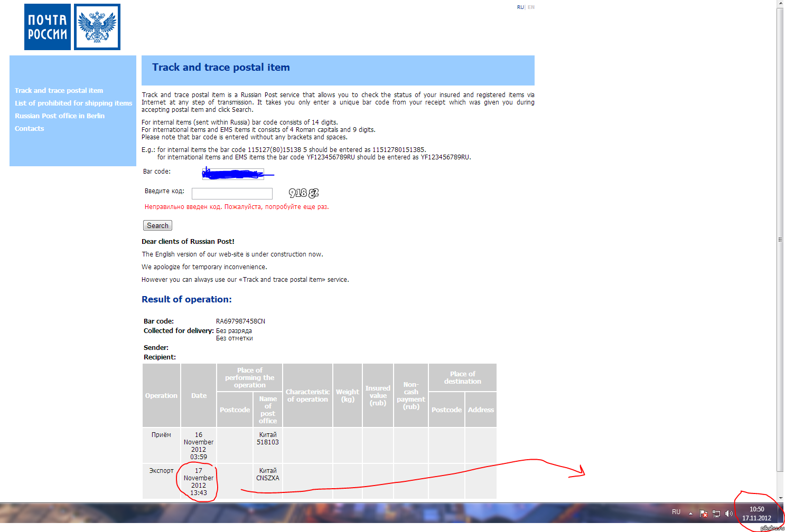Screen dimensions: 785x532
Task: Click the 16 November 2012 03:59 date cell
Action: click(x=199, y=446)
